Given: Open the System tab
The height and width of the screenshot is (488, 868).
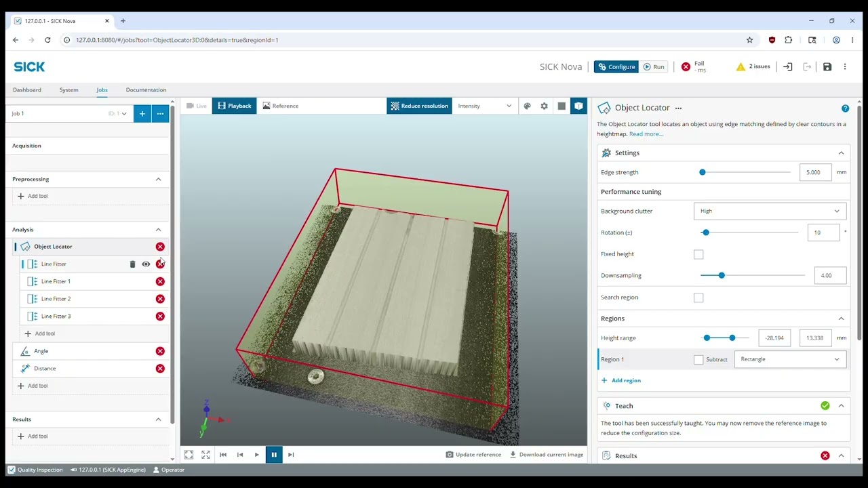Looking at the screenshot, I should point(68,89).
